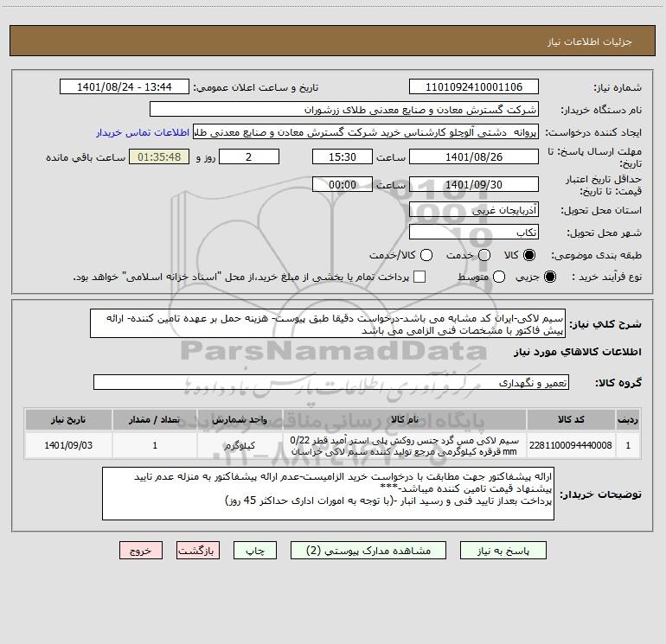Image resolution: width=666 pixels, height=644 pixels.
Task: Click the تاریخ نیاز column header
Action: click(68, 420)
